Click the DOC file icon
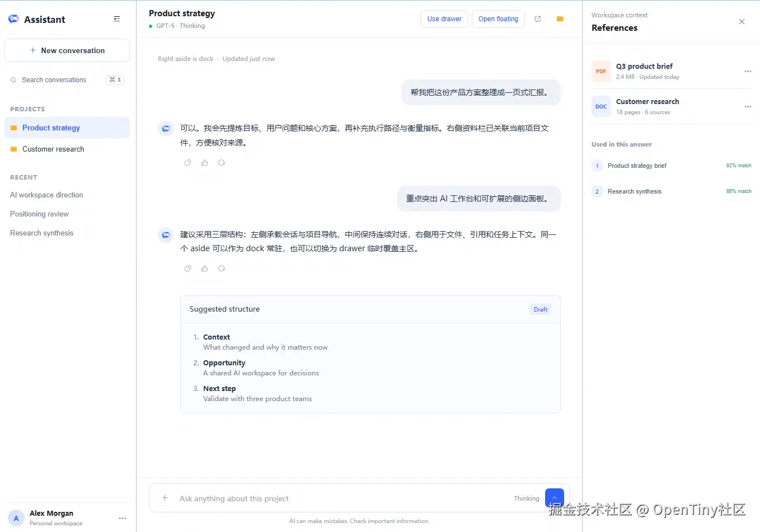This screenshot has width=760, height=532. [x=601, y=106]
